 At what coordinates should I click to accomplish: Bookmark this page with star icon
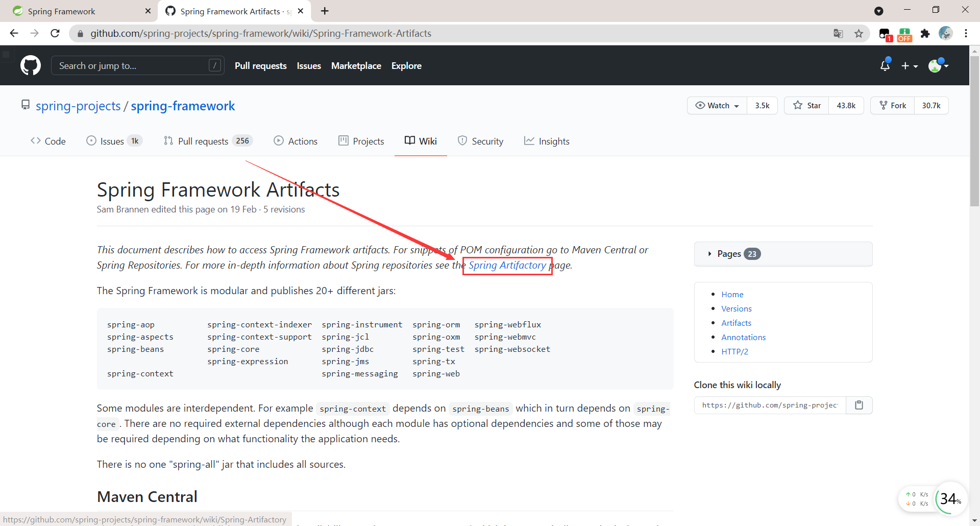(x=859, y=33)
